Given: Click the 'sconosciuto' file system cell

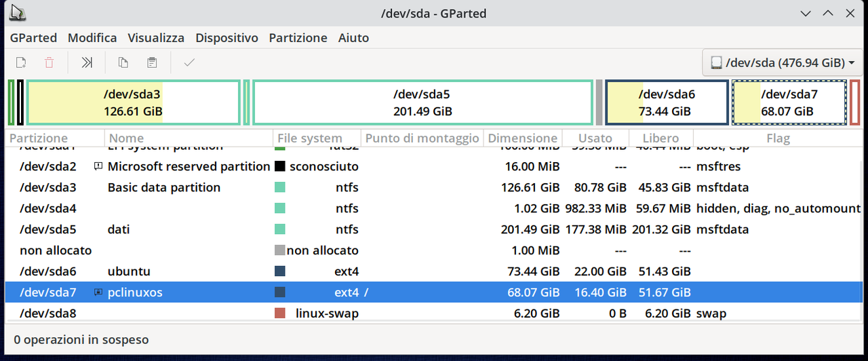Looking at the screenshot, I should pos(324,166).
